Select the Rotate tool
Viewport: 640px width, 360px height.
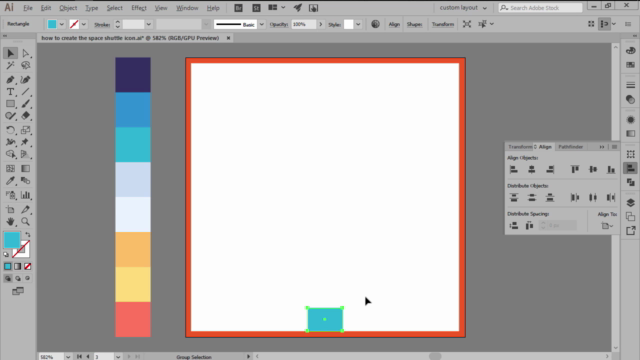(x=10, y=130)
